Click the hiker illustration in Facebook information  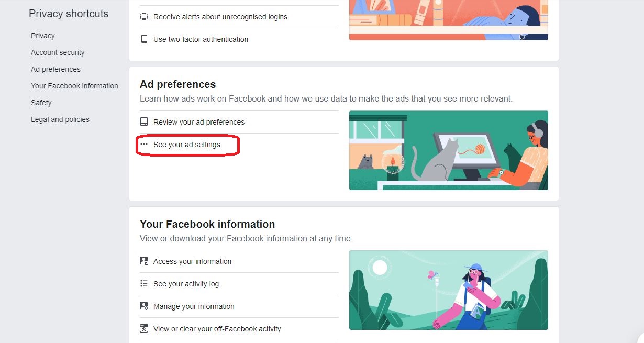coord(448,290)
